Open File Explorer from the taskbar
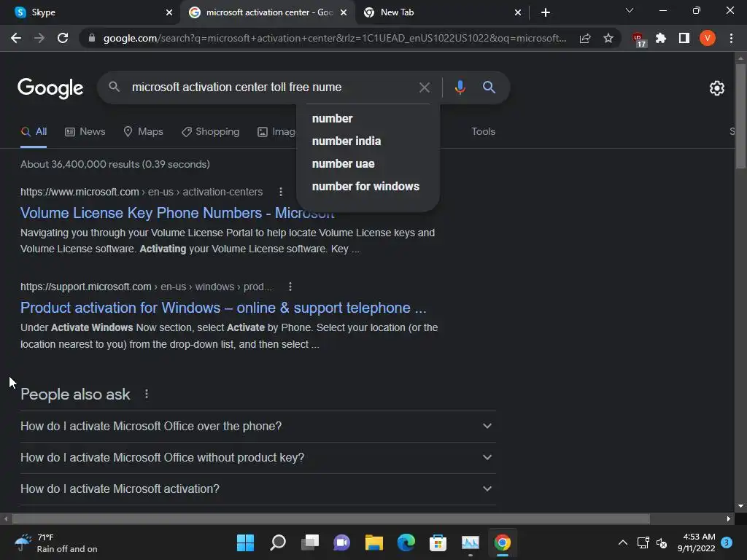This screenshot has width=747, height=560. [374, 542]
